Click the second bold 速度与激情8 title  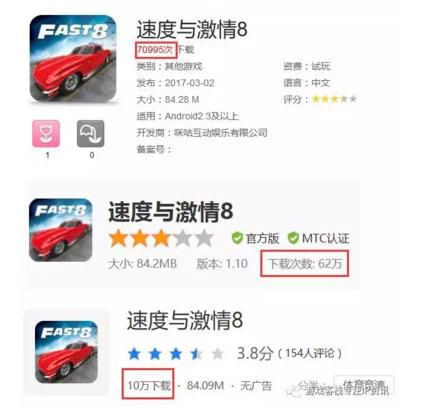point(170,212)
